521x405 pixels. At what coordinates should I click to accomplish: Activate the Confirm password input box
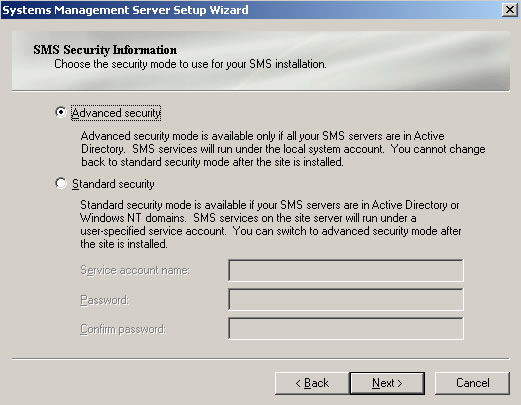pos(346,328)
